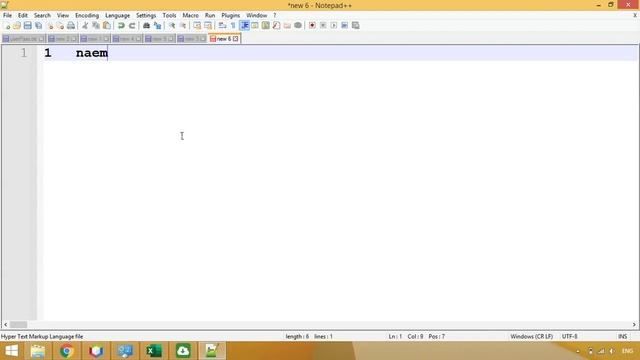The height and width of the screenshot is (360, 640).
Task: Open the File menu
Action: (x=7, y=15)
